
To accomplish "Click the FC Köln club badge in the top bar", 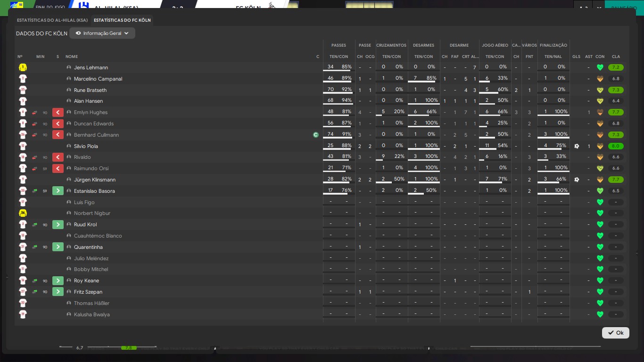I will coord(271,6).
